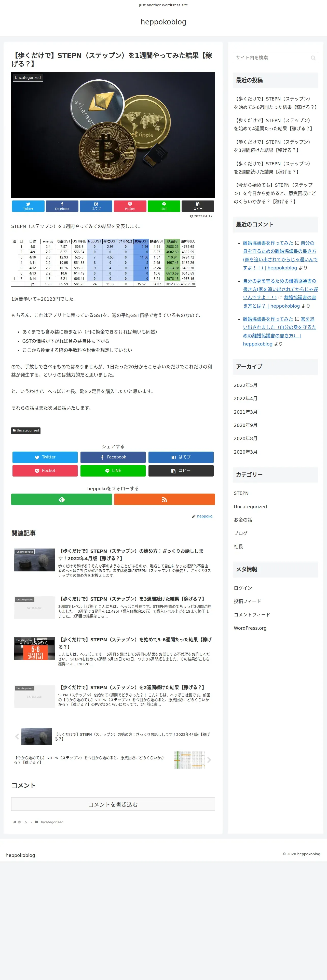Open the STEPN earnings spreadsheet image
The height and width of the screenshot is (980, 327).
tap(104, 263)
